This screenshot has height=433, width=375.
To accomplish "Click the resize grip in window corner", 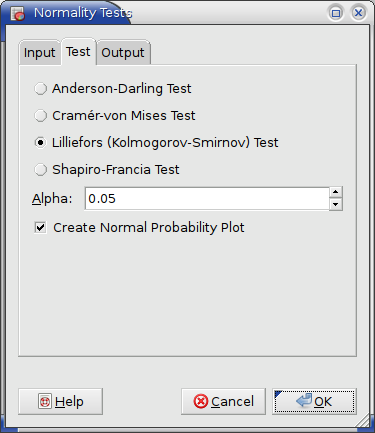I will click(x=363, y=421).
